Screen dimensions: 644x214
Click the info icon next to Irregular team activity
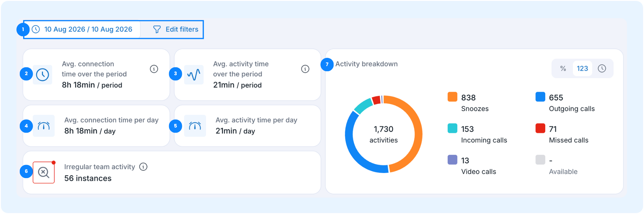(143, 167)
